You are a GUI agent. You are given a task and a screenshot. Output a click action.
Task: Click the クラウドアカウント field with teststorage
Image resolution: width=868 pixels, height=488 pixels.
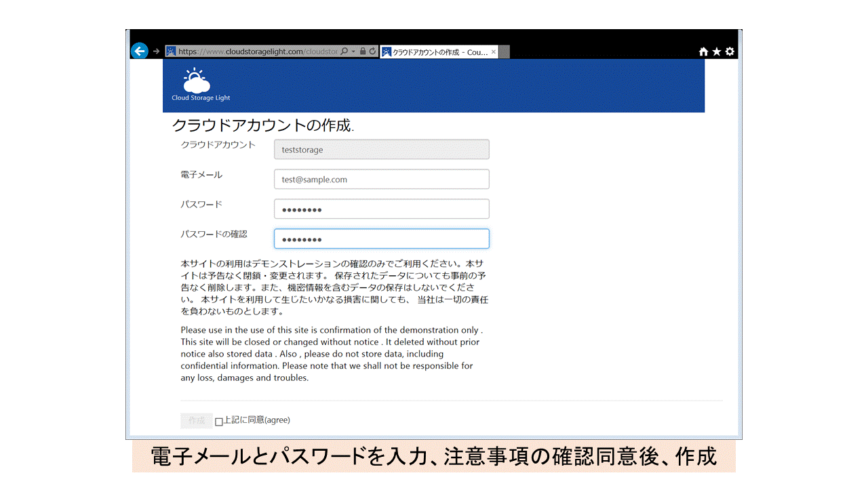pyautogui.click(x=381, y=150)
